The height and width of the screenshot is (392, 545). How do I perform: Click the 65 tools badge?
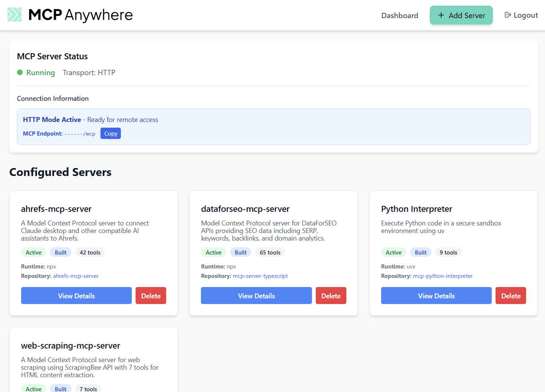pos(270,252)
